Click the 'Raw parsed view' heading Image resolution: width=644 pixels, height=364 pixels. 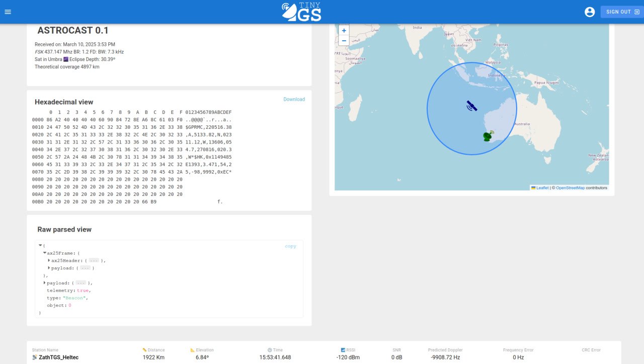point(64,230)
